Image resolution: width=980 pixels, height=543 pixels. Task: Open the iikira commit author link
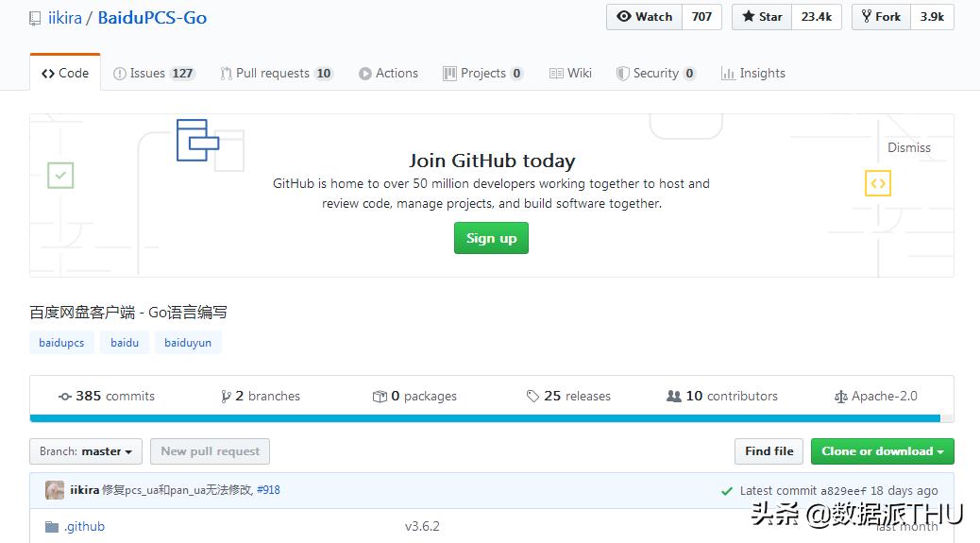[84, 490]
